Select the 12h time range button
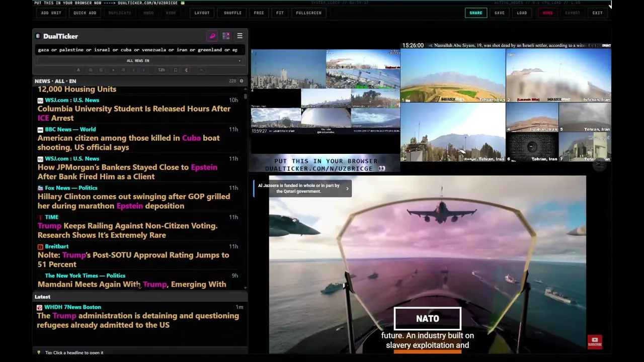The image size is (644, 362). coord(162,70)
